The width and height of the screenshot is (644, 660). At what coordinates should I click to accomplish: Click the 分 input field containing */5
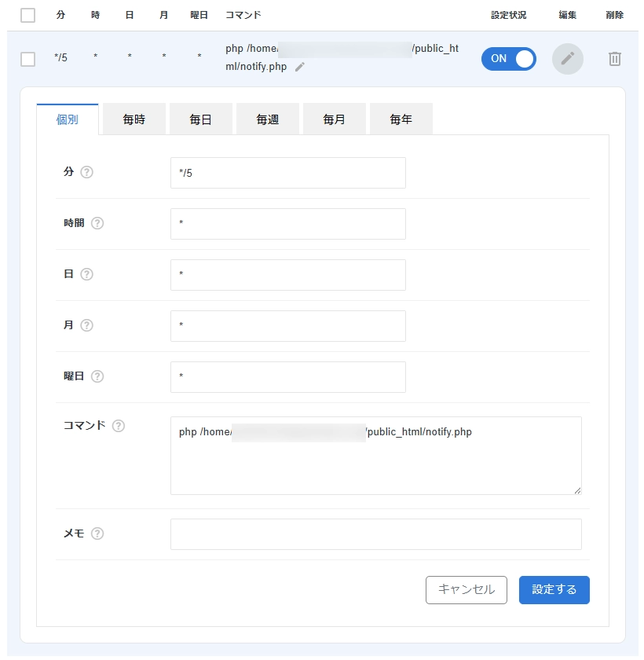point(287,173)
